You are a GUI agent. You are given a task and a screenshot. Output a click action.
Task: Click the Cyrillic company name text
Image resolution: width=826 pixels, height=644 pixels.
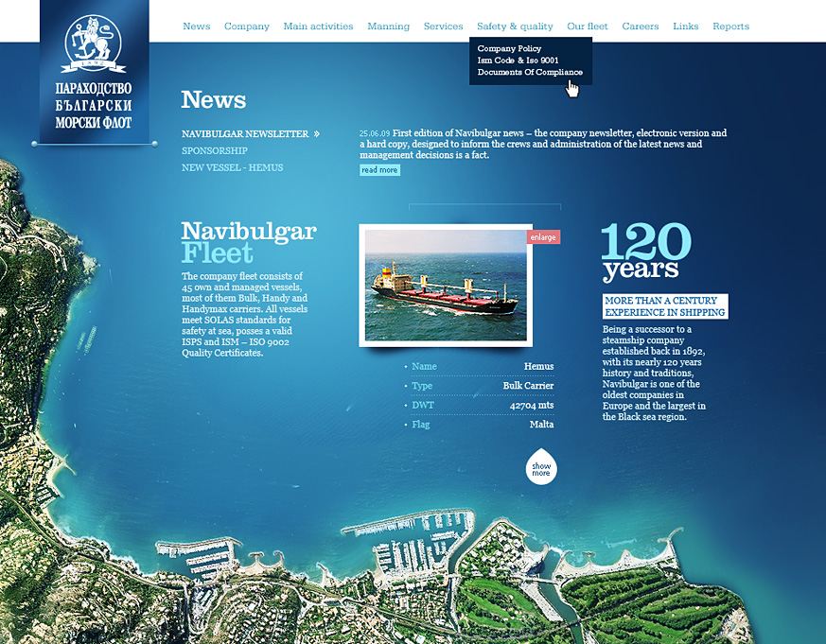tap(94, 106)
